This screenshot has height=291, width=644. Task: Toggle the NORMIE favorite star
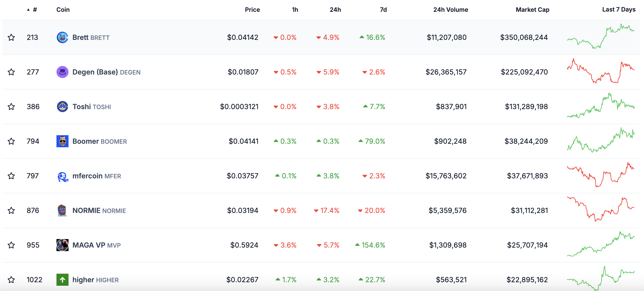11,210
